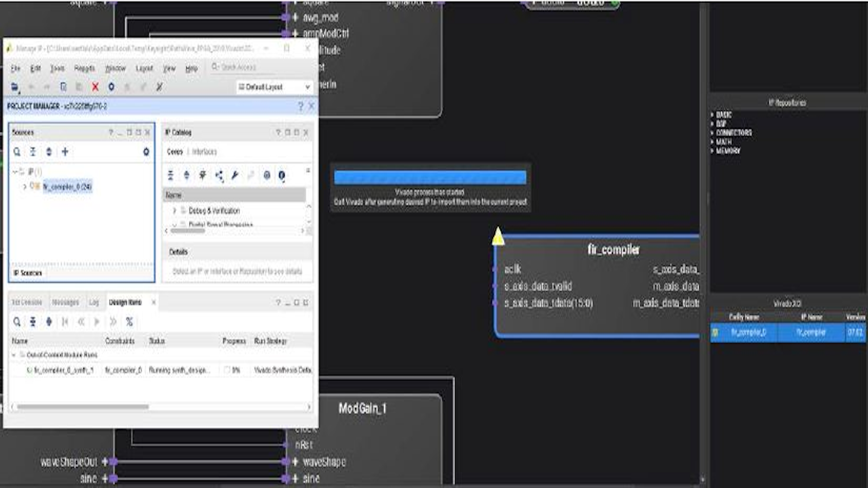This screenshot has height=488, width=868.
Task: Switch to the Interfaces view in IP Catalog
Action: click(204, 152)
